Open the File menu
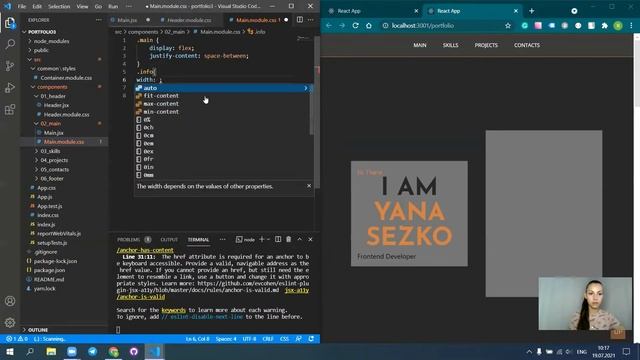This screenshot has width=640, height=360. point(22,7)
